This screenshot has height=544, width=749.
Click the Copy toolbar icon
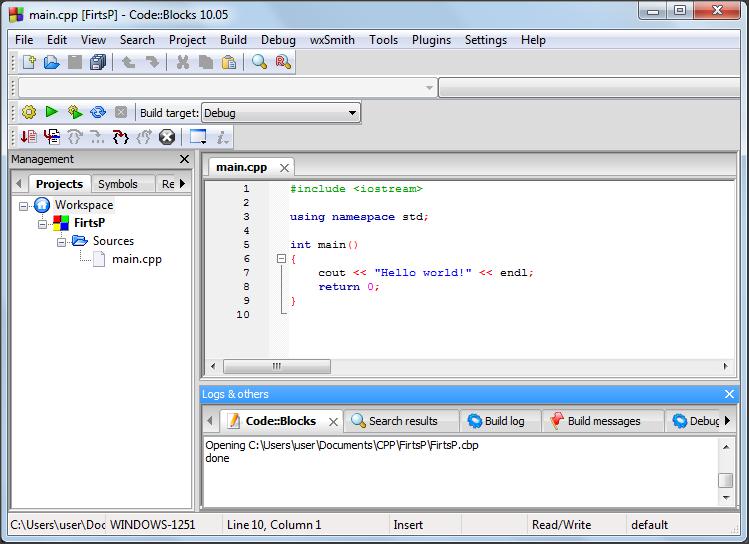click(x=206, y=62)
